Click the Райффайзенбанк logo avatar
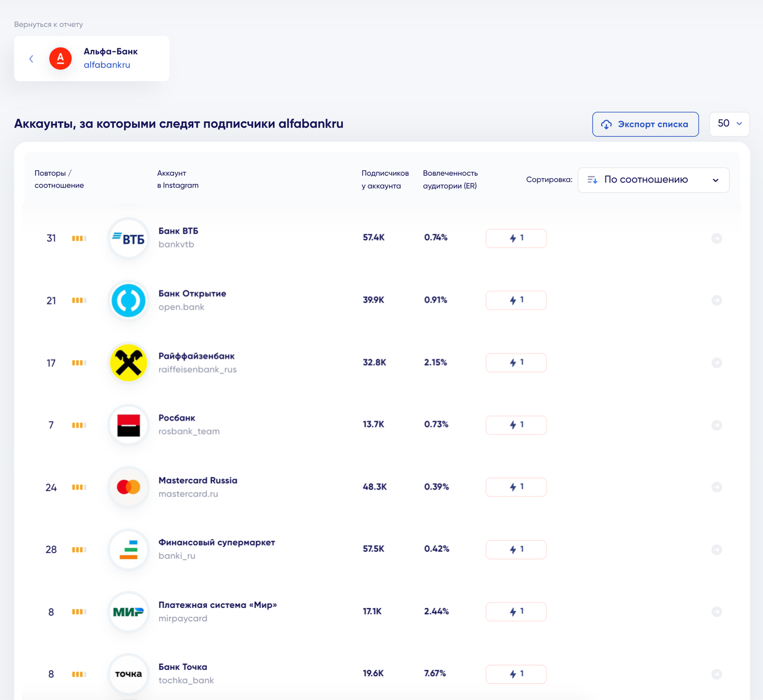The image size is (763, 700). pyautogui.click(x=129, y=363)
